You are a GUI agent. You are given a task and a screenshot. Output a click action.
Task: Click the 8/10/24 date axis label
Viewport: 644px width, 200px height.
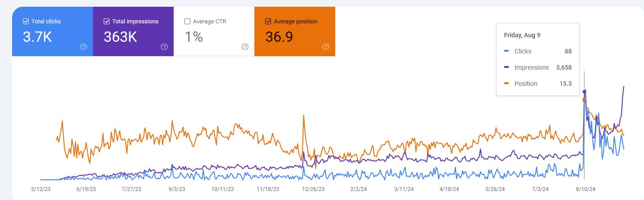[586, 189]
